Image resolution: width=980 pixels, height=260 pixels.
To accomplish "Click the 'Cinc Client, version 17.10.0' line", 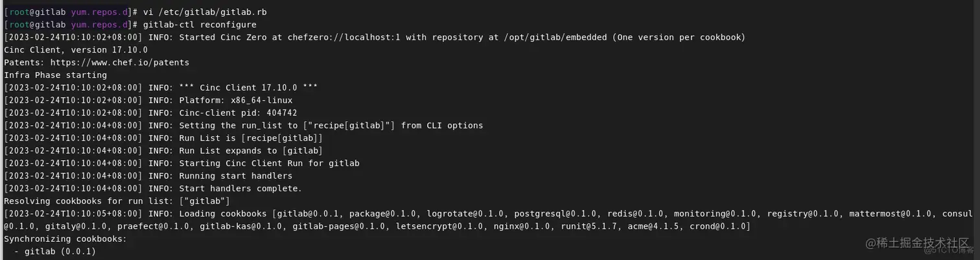I will 76,50.
